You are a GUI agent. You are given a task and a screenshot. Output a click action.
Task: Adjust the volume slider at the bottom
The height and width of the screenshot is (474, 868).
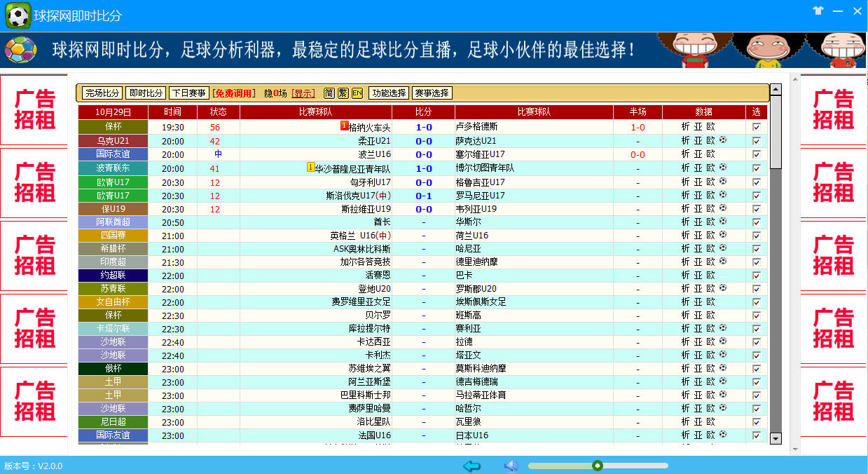(x=597, y=466)
